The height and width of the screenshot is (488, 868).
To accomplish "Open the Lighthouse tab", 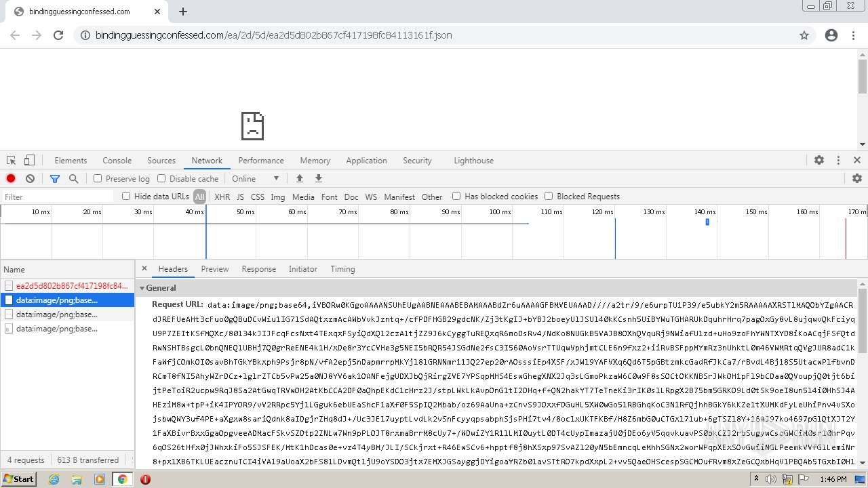I will point(473,161).
